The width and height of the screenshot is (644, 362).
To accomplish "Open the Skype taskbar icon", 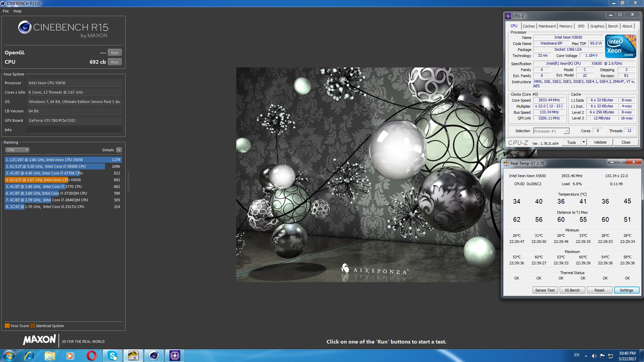I will click(x=112, y=355).
